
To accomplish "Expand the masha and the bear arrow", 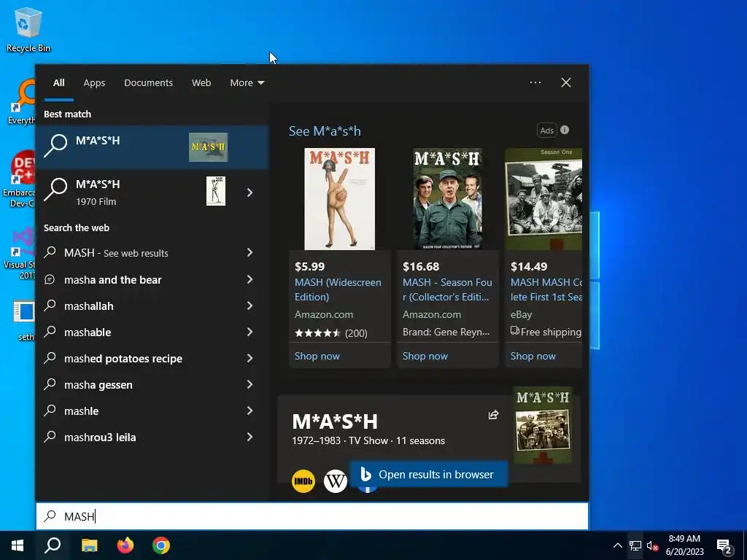I will 249,279.
